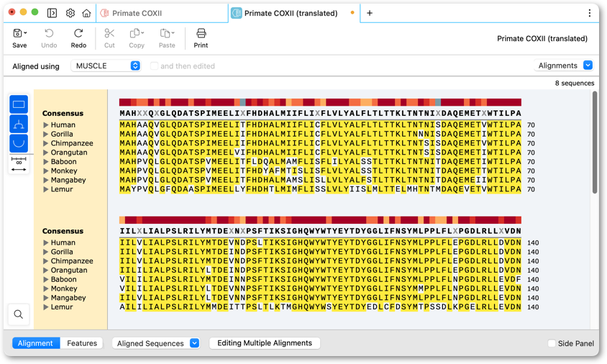Click second block conservation color bar
Image resolution: width=607 pixels, height=364 pixels.
pos(320,220)
